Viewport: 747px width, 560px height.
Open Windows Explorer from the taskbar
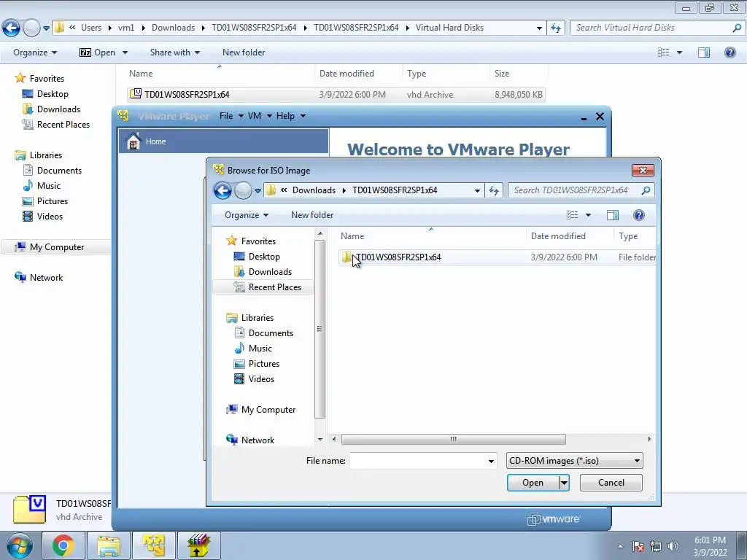click(x=109, y=545)
